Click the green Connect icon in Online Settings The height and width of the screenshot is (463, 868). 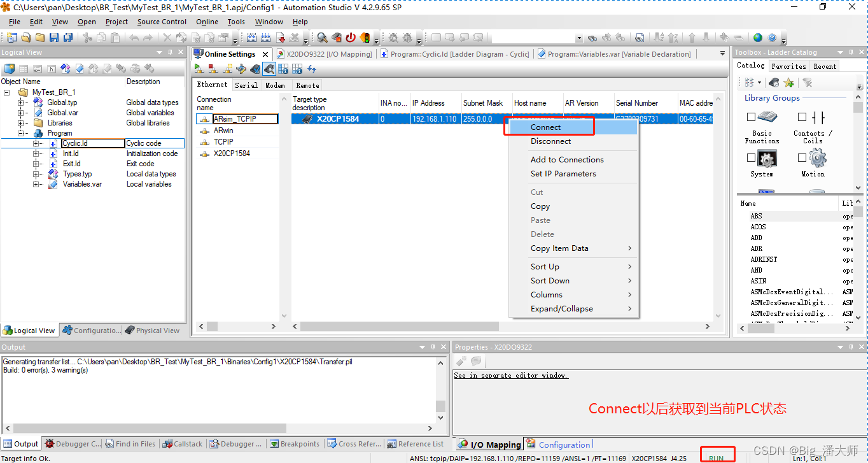pos(199,69)
